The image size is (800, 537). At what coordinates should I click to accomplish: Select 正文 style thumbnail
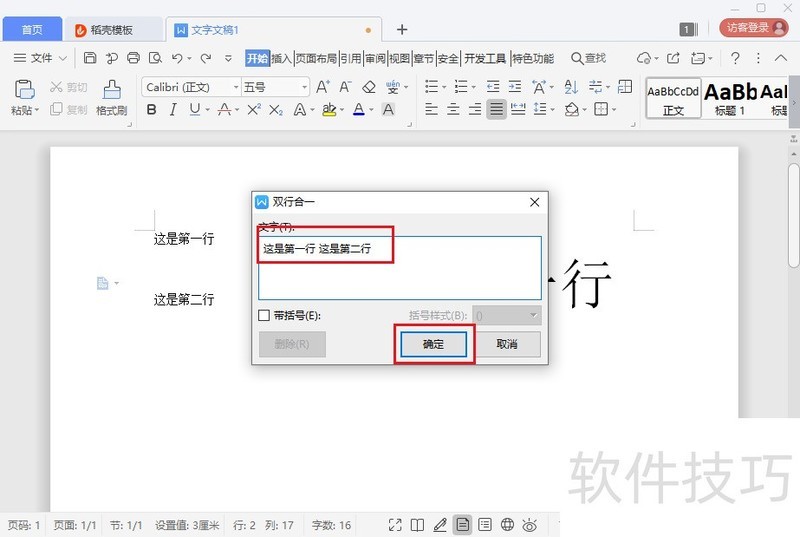coord(673,98)
